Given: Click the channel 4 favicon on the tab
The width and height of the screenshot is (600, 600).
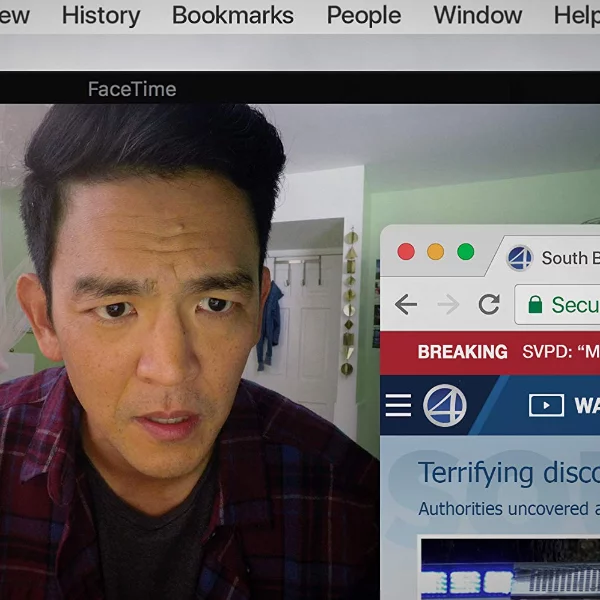Looking at the screenshot, I should coord(519,258).
